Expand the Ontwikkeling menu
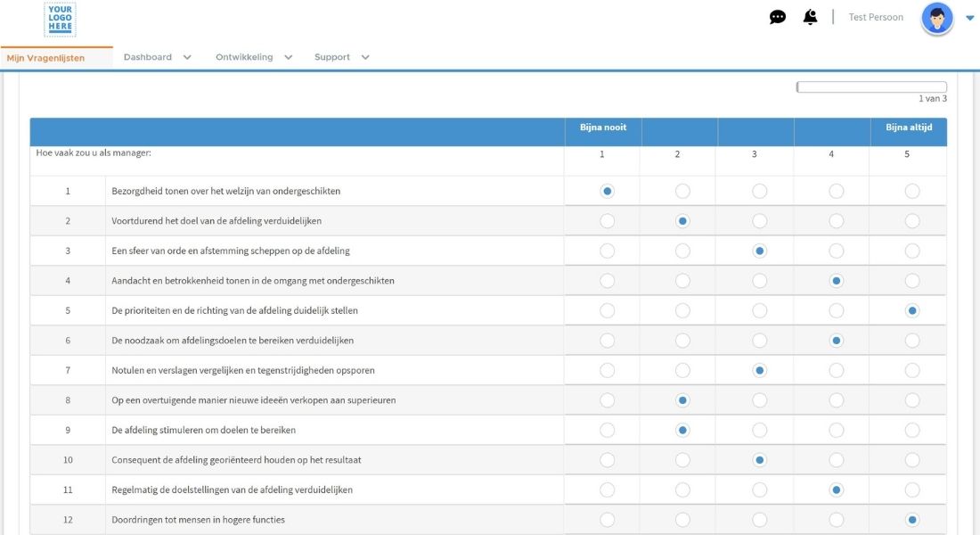This screenshot has height=535, width=980. pyautogui.click(x=253, y=57)
